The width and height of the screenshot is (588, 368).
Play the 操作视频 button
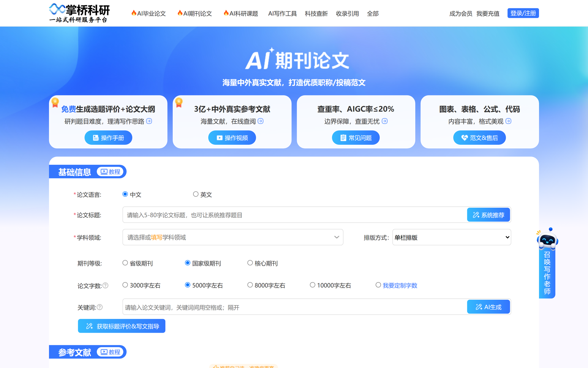click(x=232, y=138)
